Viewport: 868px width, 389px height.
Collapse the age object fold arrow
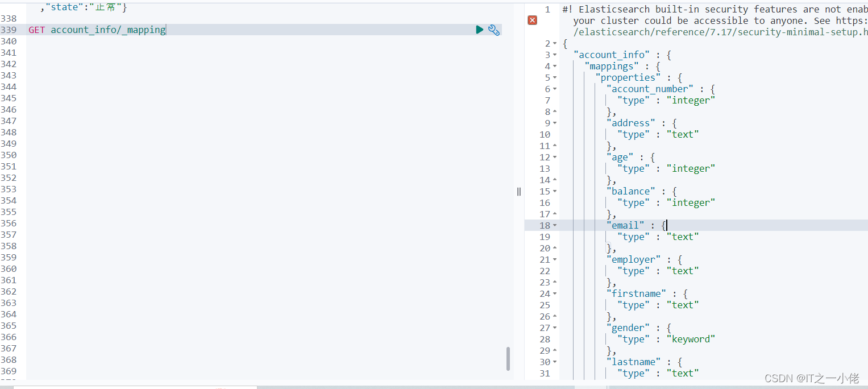554,157
